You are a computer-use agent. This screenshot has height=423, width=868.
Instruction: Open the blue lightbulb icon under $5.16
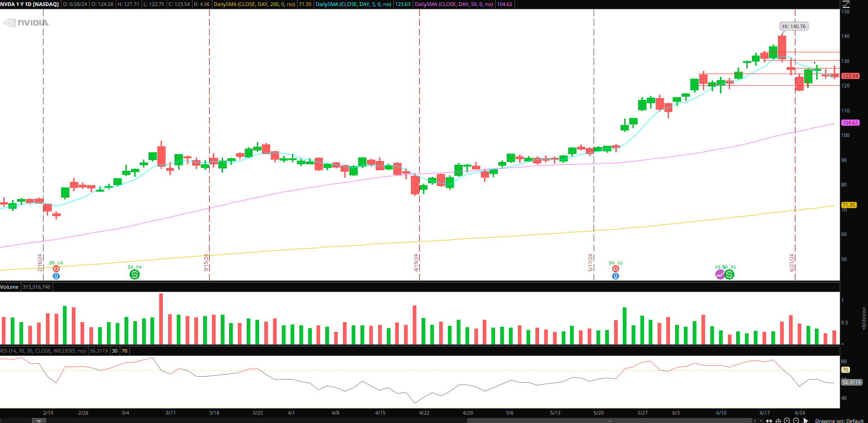(56, 276)
